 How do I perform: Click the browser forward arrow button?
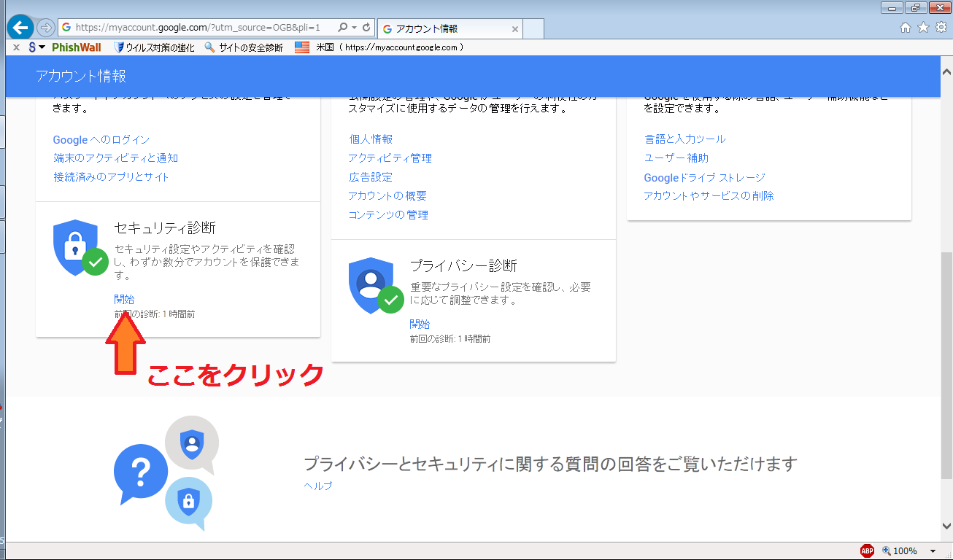point(45,28)
